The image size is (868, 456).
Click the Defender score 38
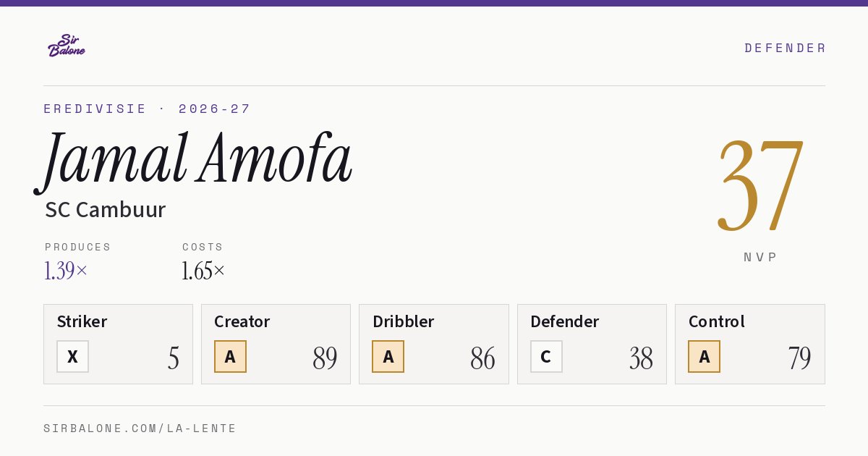tap(641, 358)
